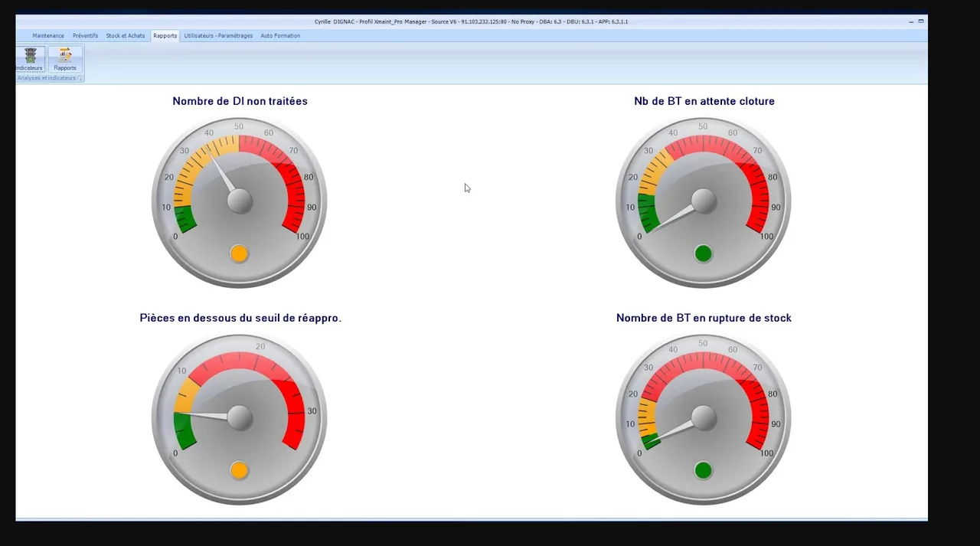Click the window title bar text
This screenshot has width=980, height=546.
(x=471, y=21)
